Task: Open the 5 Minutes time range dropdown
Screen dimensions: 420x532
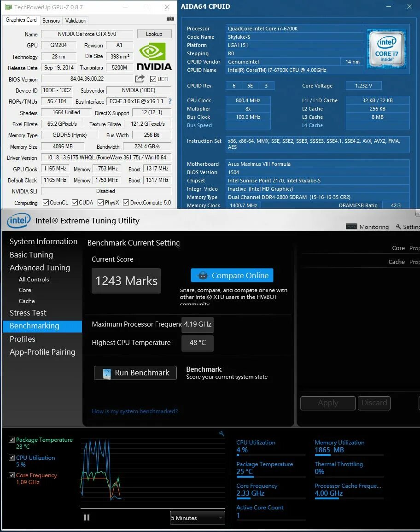Action: point(197,518)
